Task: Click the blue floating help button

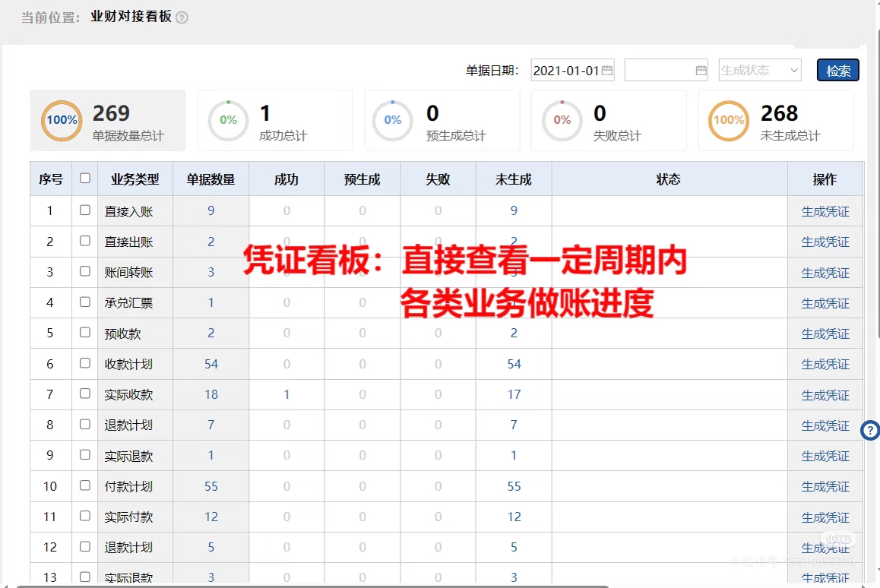Action: [870, 430]
